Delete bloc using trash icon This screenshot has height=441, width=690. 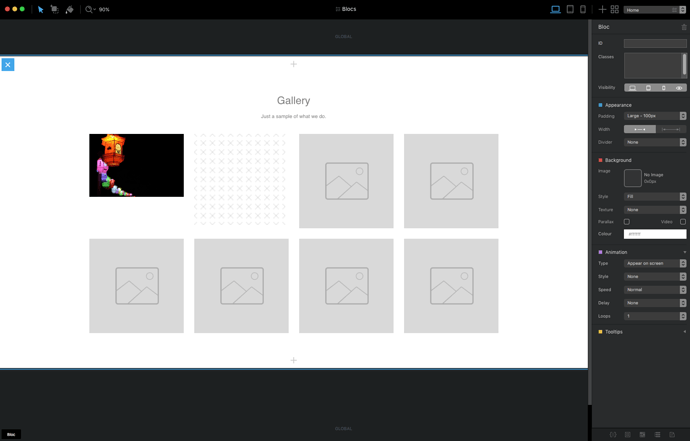[683, 27]
